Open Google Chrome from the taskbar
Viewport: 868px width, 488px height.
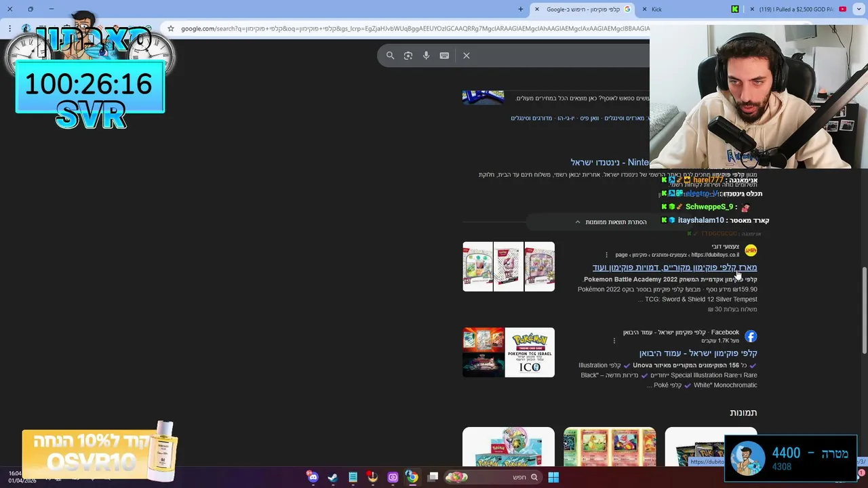click(x=412, y=477)
